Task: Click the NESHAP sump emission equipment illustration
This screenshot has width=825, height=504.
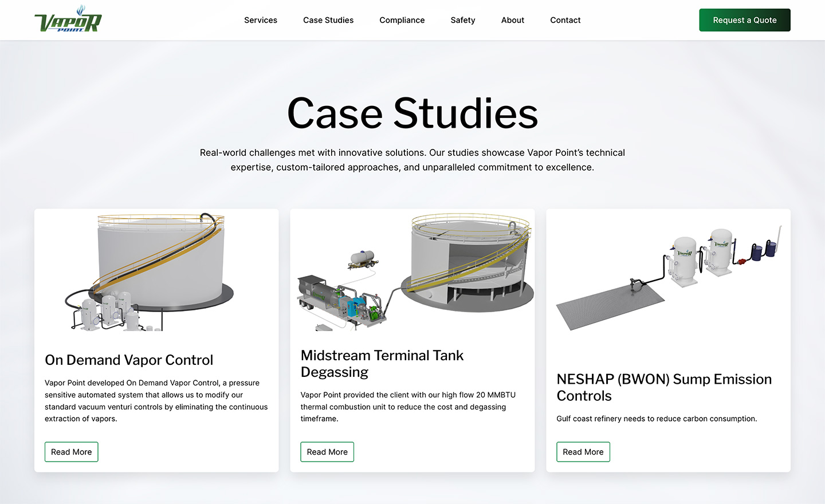Action: click(667, 275)
